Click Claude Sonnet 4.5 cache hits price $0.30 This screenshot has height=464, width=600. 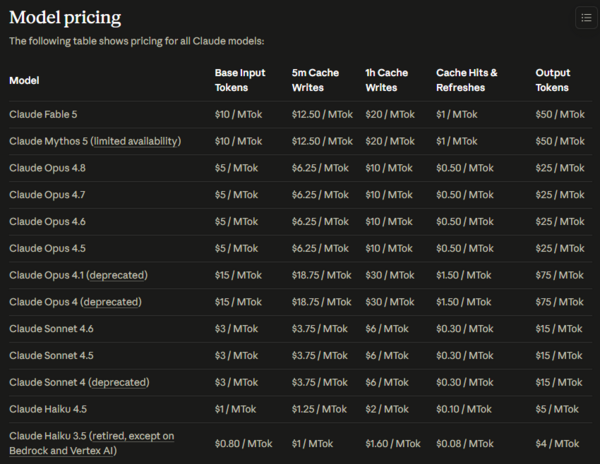click(465, 355)
